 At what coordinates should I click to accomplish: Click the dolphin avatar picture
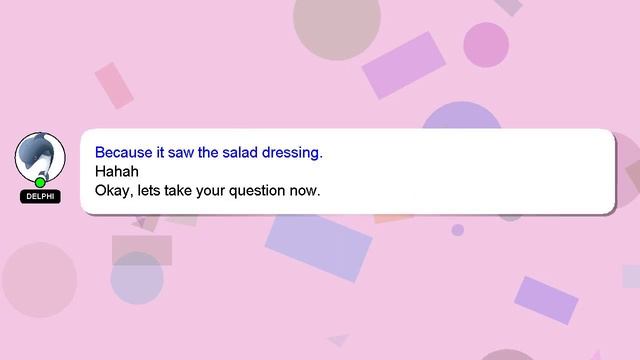(x=40, y=157)
